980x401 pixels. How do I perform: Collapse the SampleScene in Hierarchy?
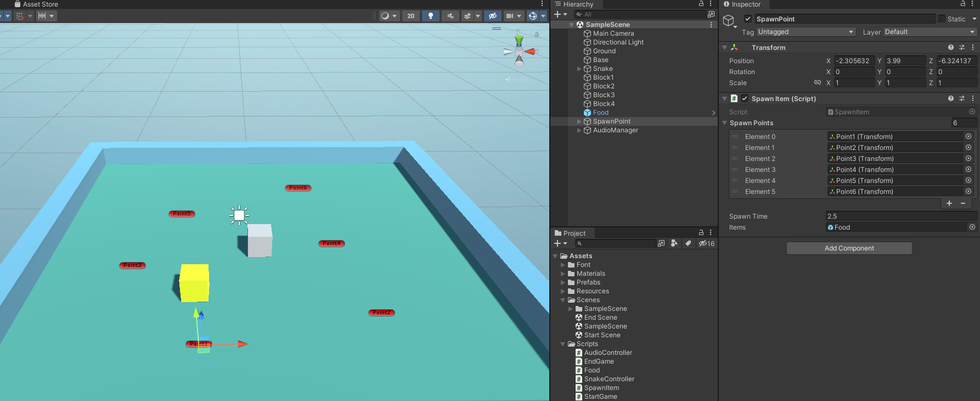tap(572, 25)
